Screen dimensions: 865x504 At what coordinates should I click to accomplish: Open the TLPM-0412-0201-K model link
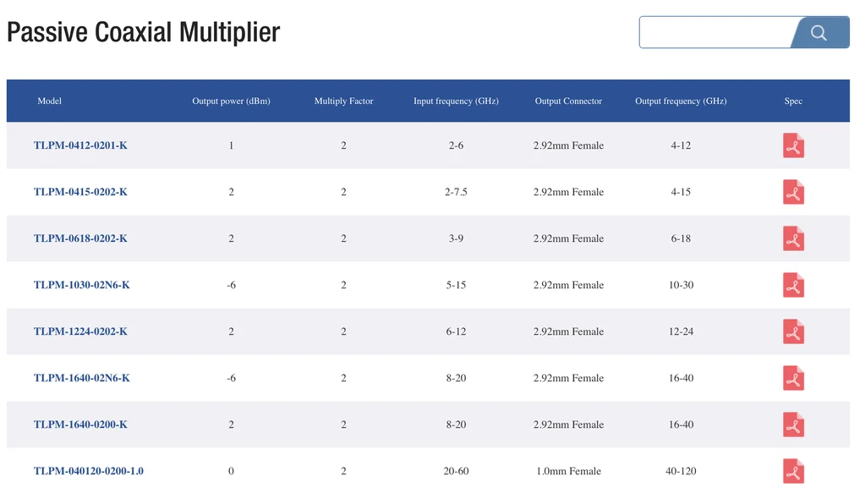click(x=80, y=145)
